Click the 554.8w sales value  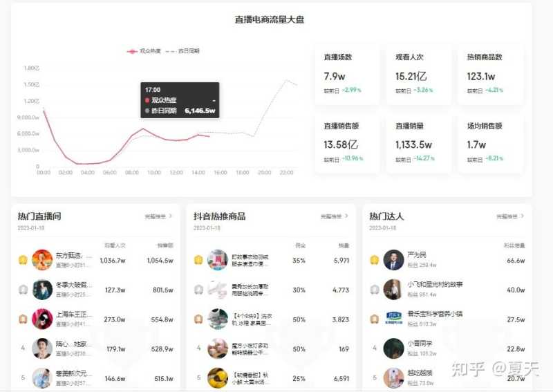162,319
